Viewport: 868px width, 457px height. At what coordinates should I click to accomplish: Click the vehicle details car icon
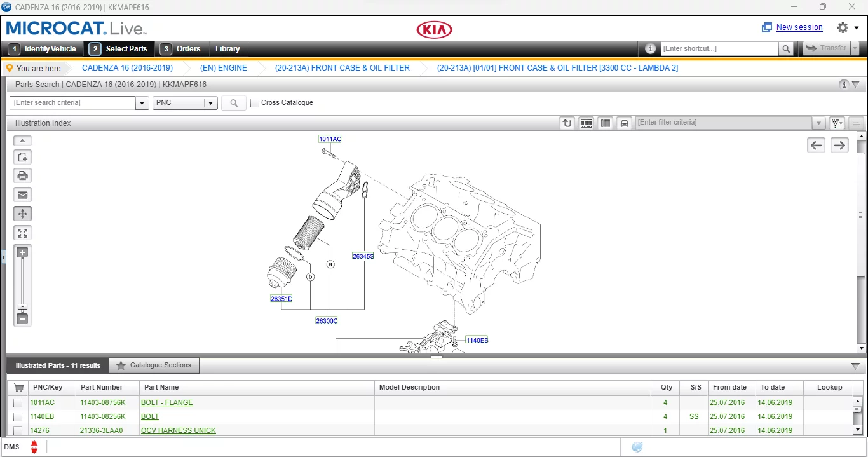(x=624, y=122)
